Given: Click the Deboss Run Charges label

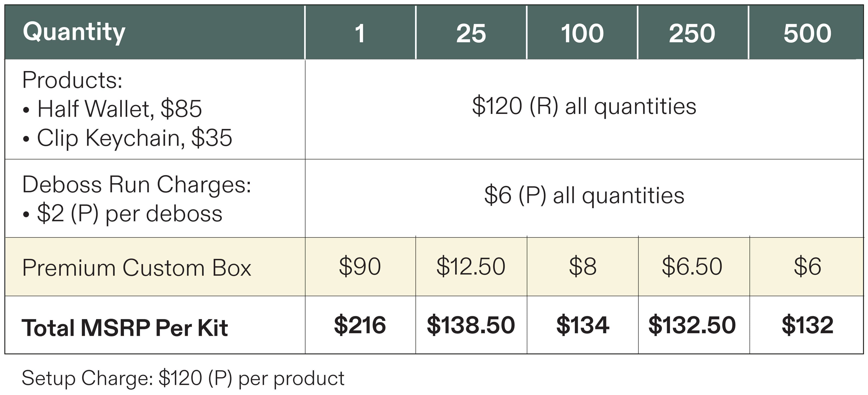Looking at the screenshot, I should coord(136,185).
